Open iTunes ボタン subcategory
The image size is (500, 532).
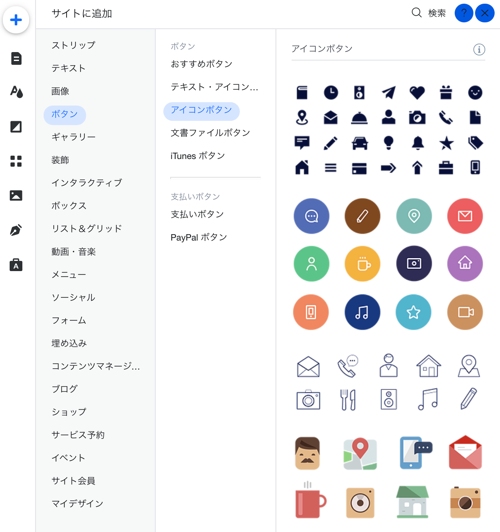(x=198, y=156)
